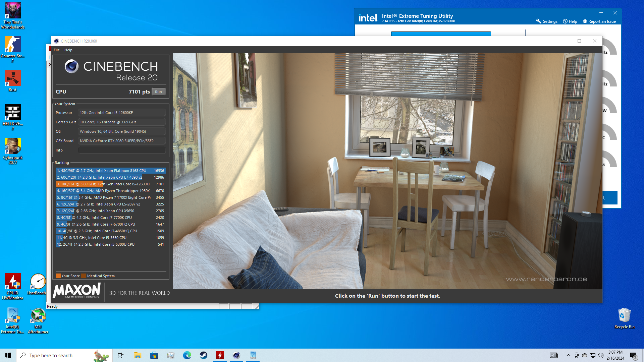Select ranking row 9 Core i7-6700HQ
Image resolution: width=644 pixels, height=362 pixels.
click(111, 224)
